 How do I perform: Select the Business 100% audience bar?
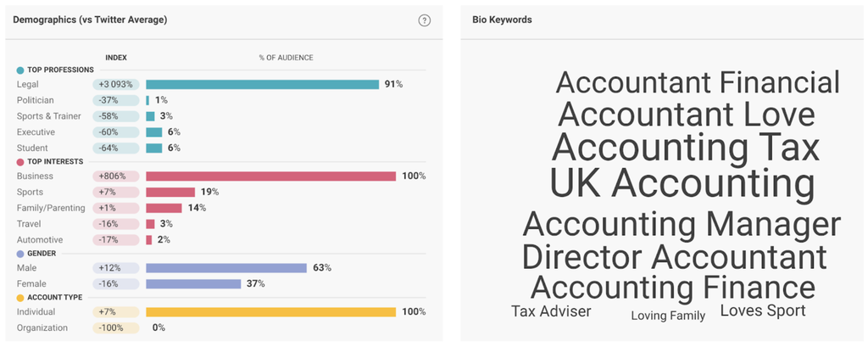click(270, 176)
